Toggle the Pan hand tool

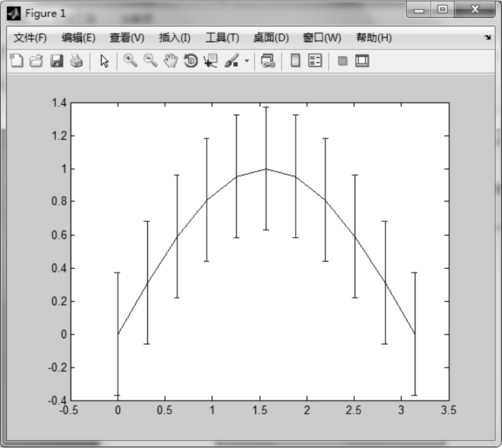(171, 61)
